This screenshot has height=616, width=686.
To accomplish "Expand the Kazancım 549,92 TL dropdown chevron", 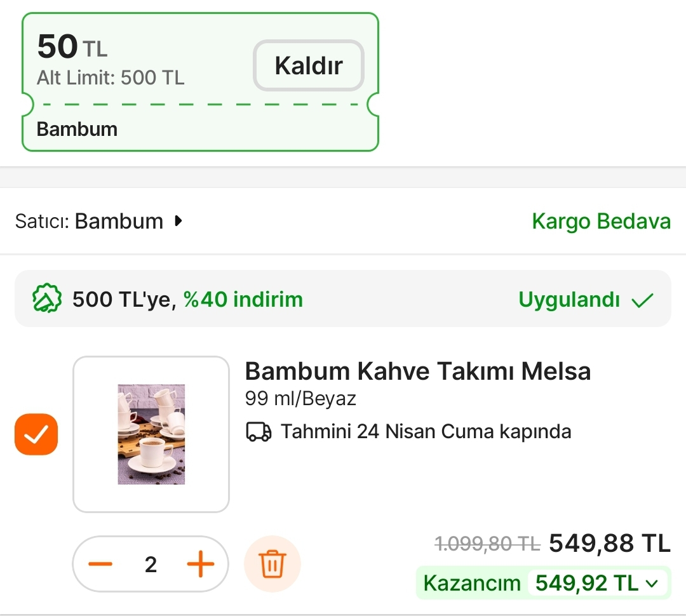I will tap(652, 583).
